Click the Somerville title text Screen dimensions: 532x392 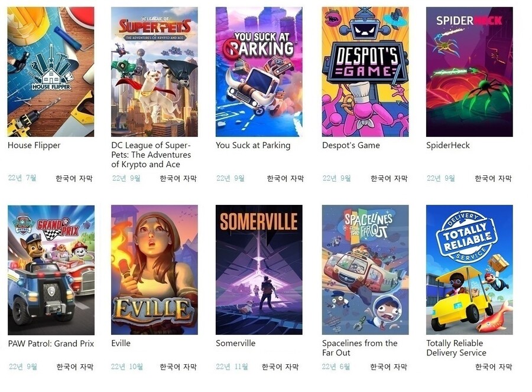tap(235, 343)
